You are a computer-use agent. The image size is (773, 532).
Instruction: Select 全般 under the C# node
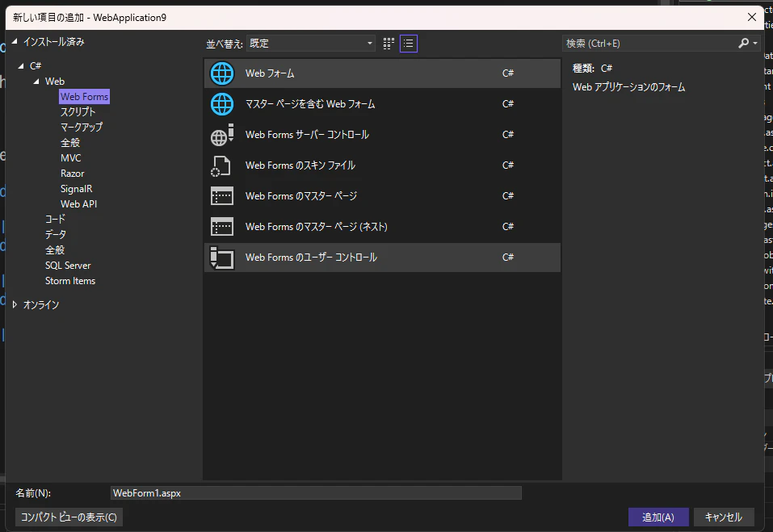coord(55,249)
